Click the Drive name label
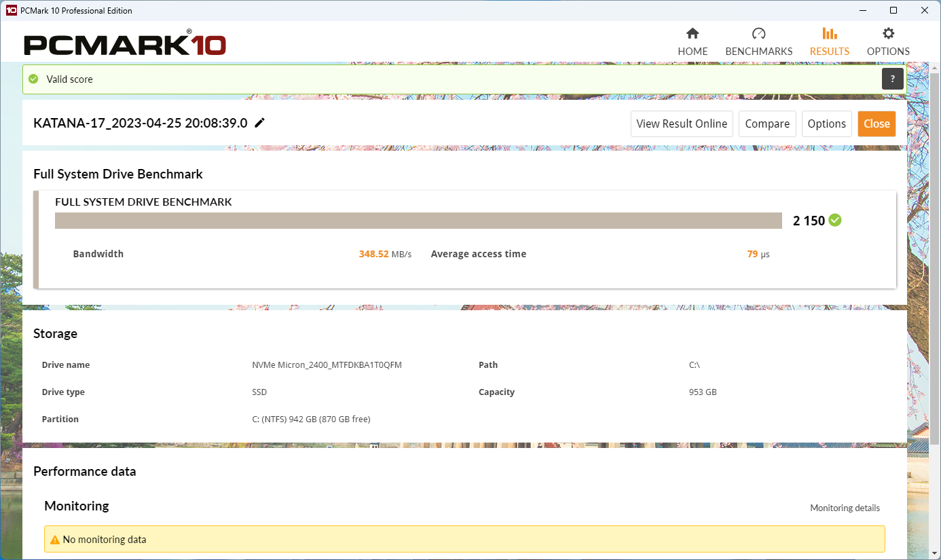 pyautogui.click(x=66, y=365)
